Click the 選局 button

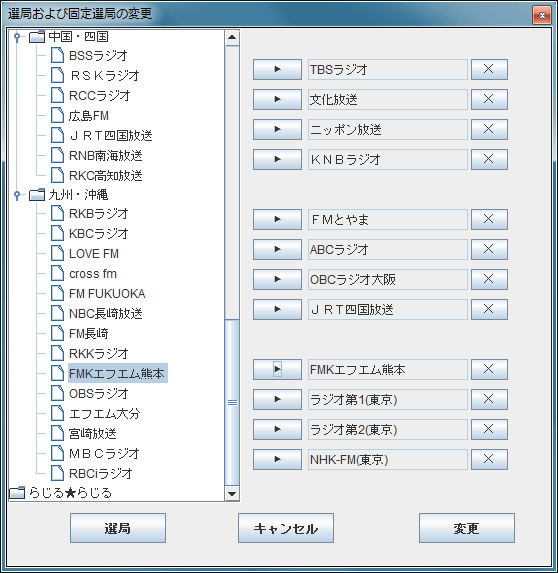tap(118, 528)
